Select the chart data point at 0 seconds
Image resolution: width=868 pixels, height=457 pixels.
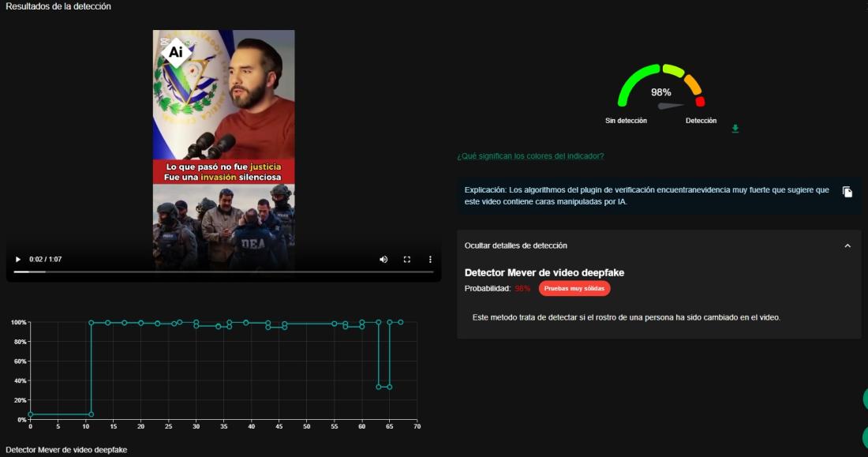pos(31,414)
